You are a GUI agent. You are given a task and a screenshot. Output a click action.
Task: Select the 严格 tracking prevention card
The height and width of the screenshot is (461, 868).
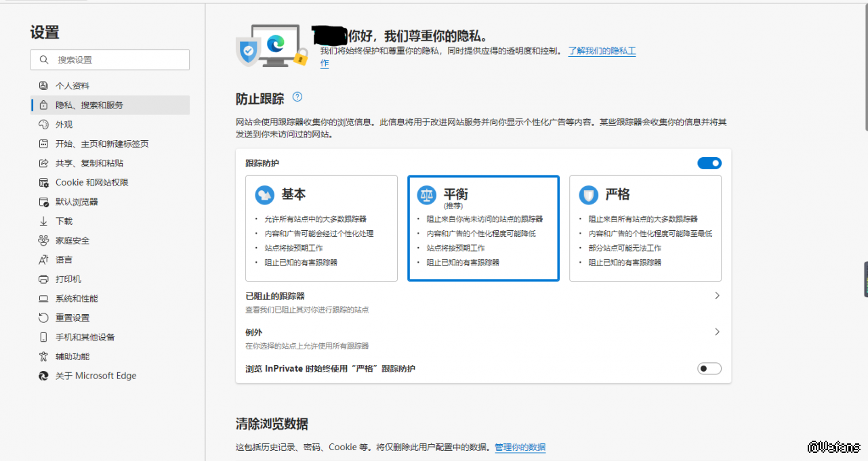[x=645, y=228]
